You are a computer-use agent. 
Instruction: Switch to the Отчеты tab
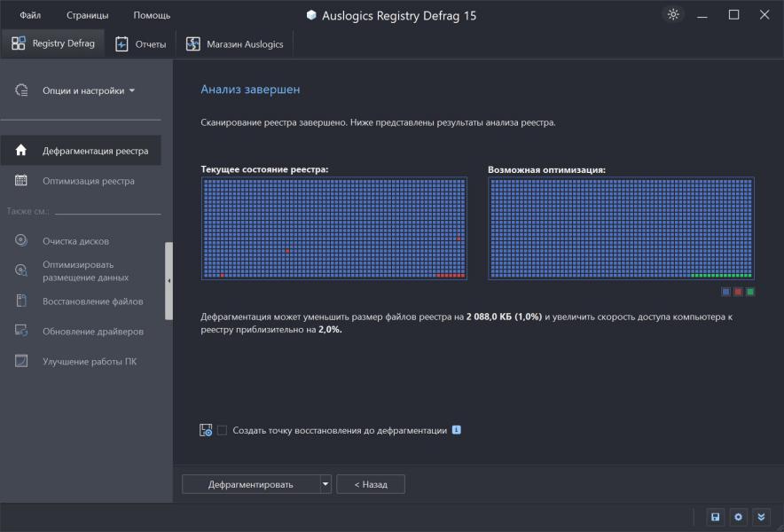tap(140, 43)
